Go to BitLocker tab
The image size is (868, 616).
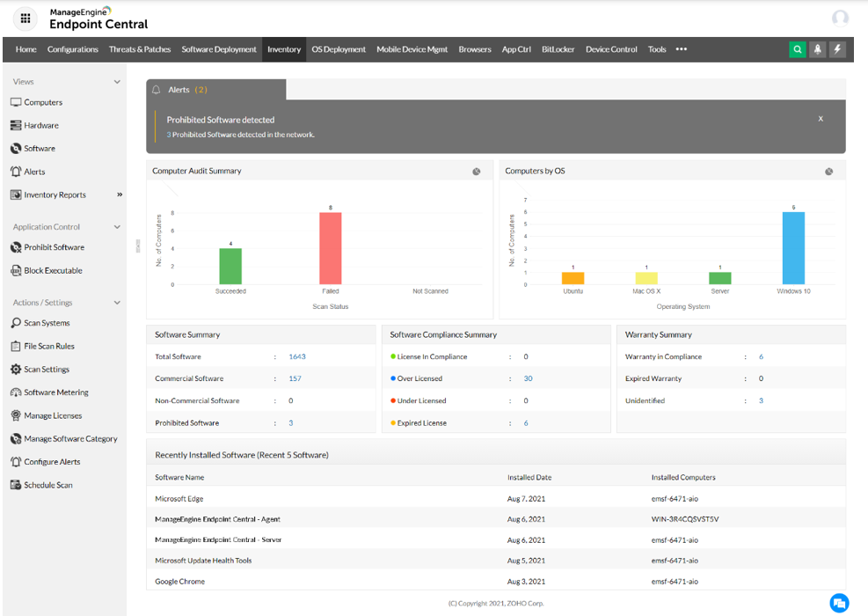tap(558, 49)
